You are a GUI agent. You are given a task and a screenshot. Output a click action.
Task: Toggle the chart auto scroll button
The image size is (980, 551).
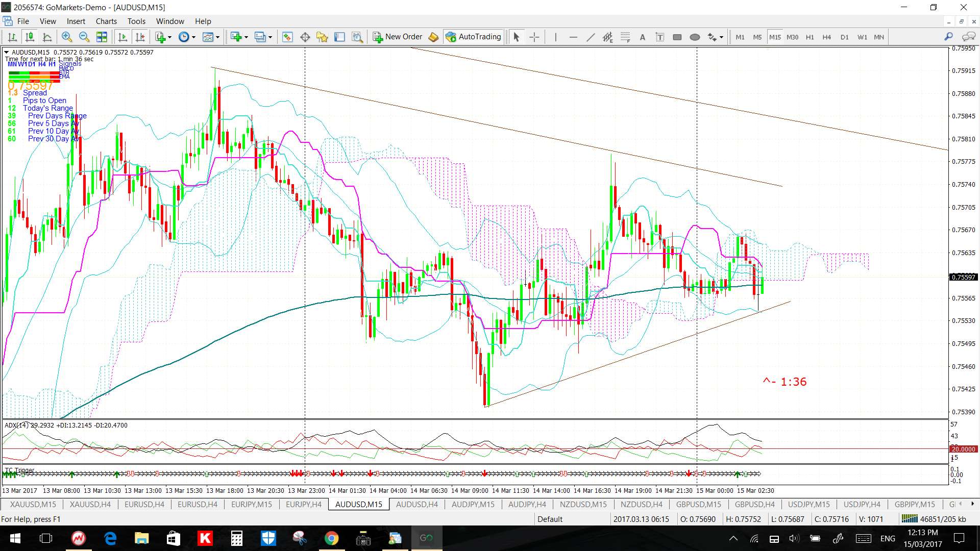click(122, 37)
